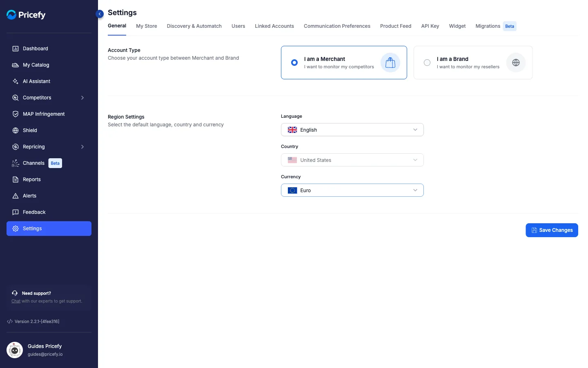Open Alerts from the sidebar
The width and height of the screenshot is (588, 368).
click(49, 196)
